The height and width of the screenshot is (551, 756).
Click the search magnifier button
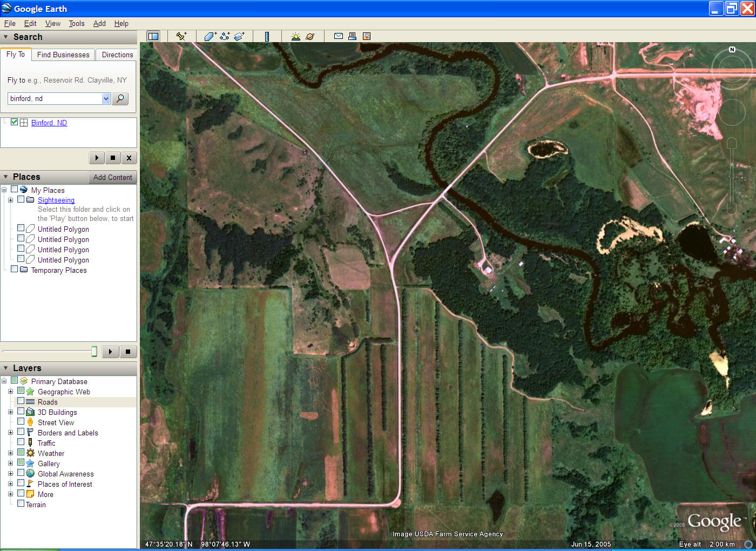point(120,98)
